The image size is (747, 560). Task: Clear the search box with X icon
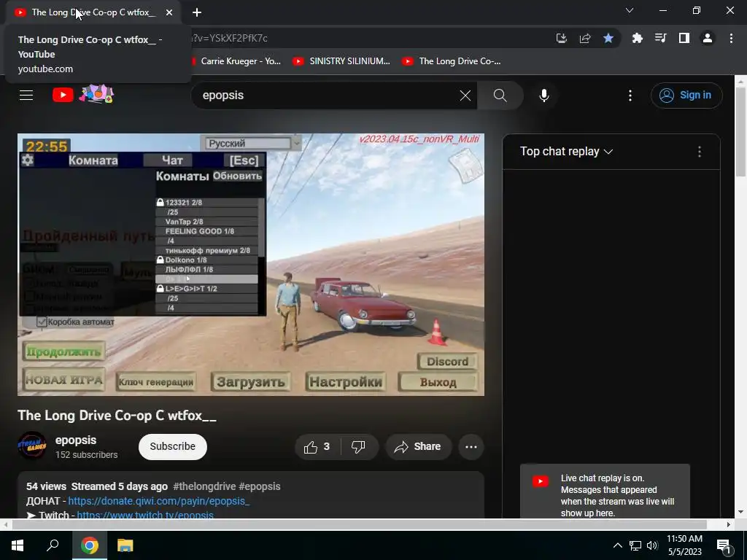[465, 96]
